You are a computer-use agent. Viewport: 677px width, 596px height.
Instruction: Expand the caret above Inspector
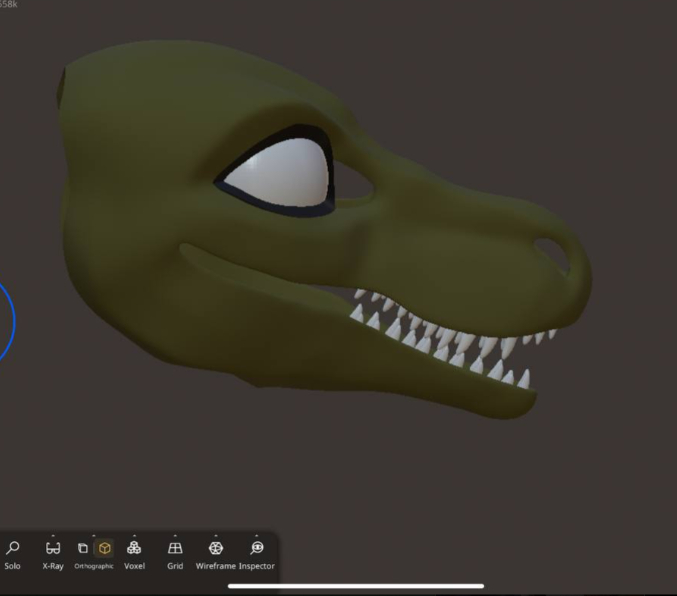pos(257,536)
